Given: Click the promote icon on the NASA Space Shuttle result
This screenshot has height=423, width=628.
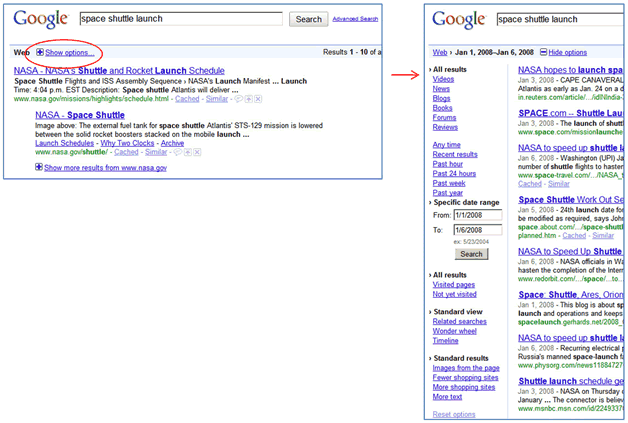Looking at the screenshot, I should pos(186,152).
